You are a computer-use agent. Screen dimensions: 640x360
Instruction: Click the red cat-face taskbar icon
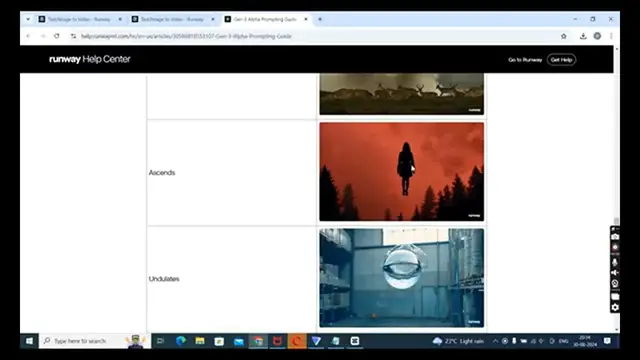tap(278, 341)
